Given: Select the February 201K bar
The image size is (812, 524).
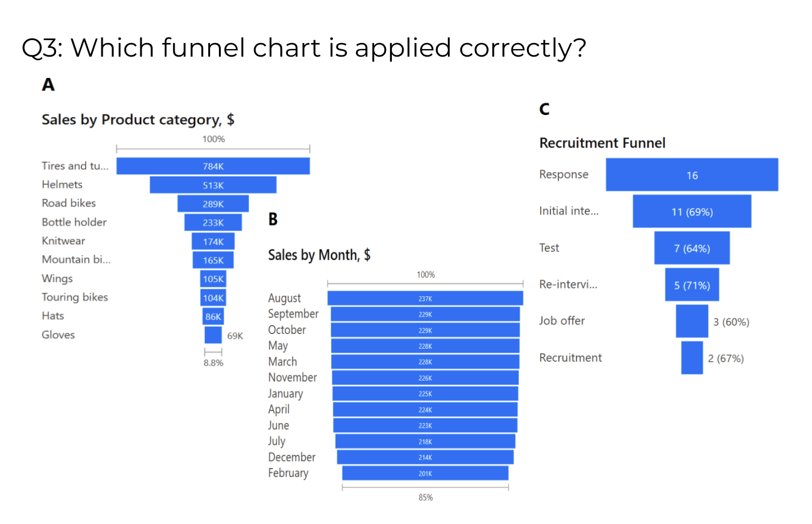Looking at the screenshot, I should [x=425, y=473].
